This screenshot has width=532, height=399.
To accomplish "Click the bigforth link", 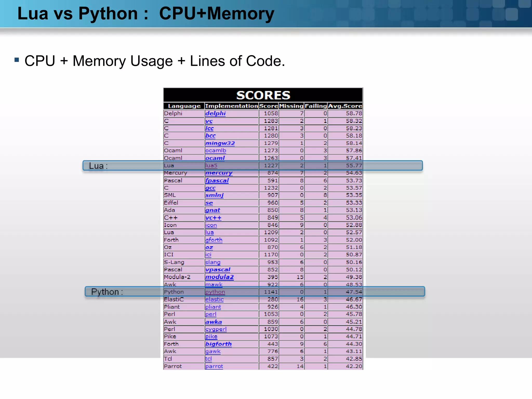I will (218, 344).
